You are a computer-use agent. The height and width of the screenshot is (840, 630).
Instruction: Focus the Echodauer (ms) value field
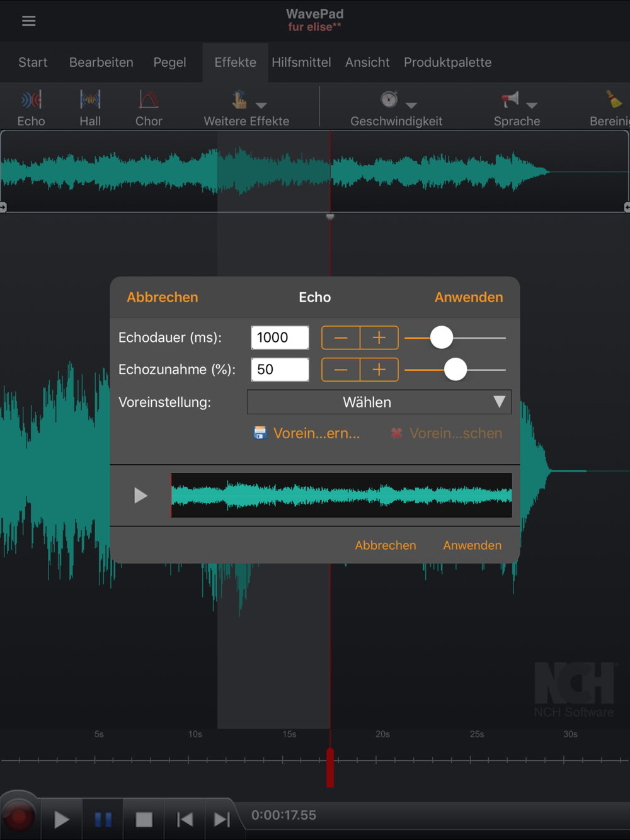point(280,338)
